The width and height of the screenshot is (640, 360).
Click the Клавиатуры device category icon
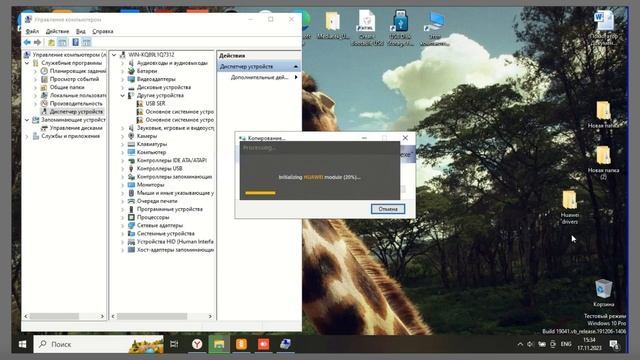[131, 144]
